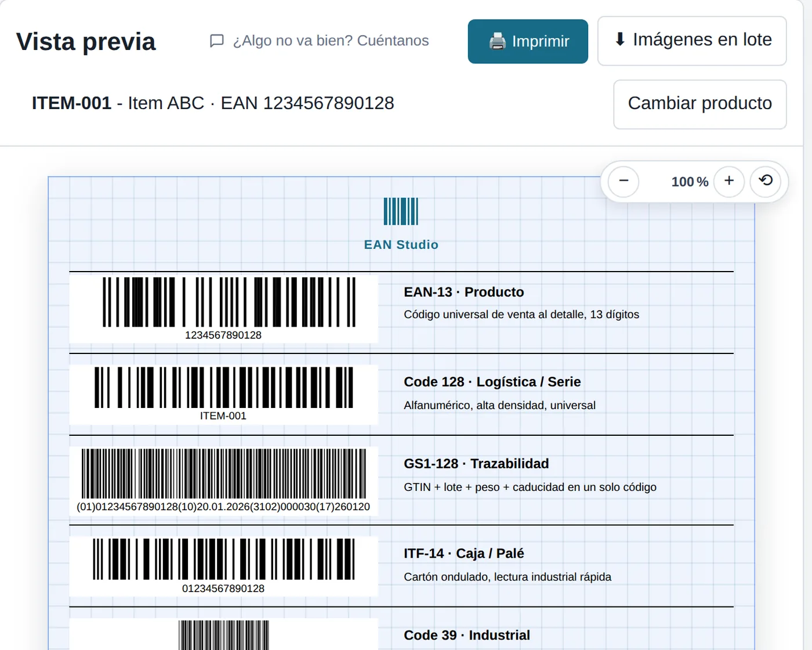Screen dimensions: 812x650
Task: Select the GS1-128 traceability barcode image
Action: (223, 481)
